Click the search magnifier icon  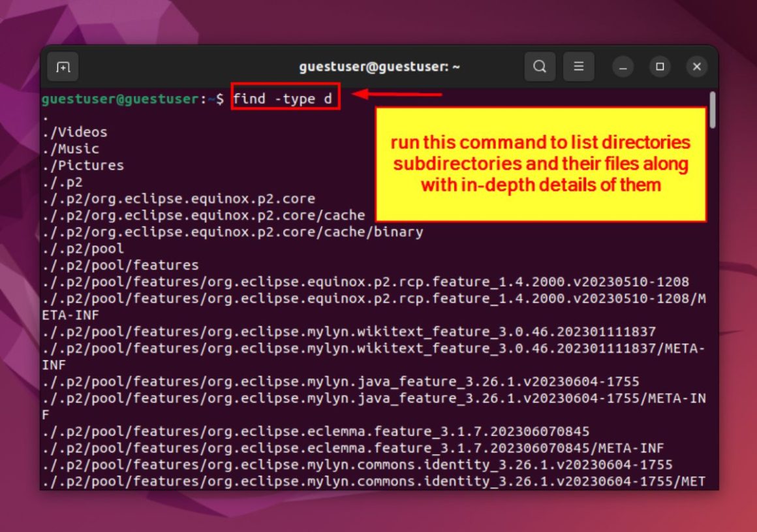[x=540, y=67]
